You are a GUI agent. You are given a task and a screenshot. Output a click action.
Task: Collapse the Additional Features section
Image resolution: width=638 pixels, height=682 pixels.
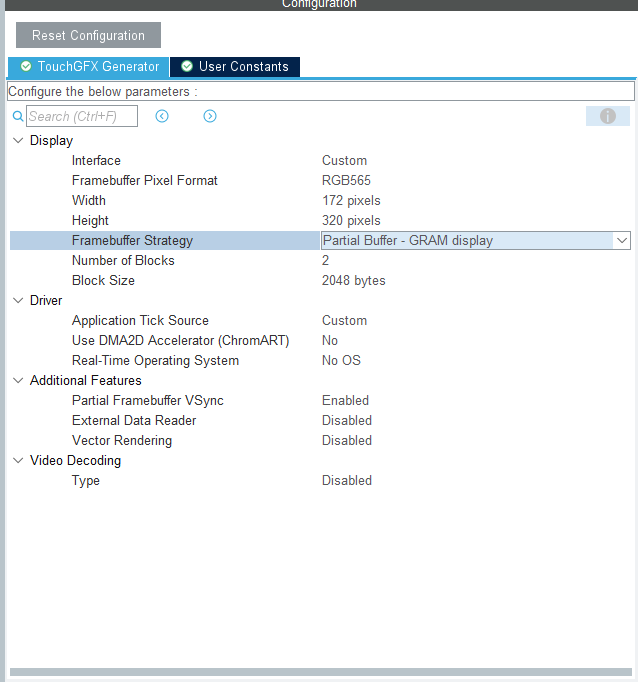(x=18, y=381)
